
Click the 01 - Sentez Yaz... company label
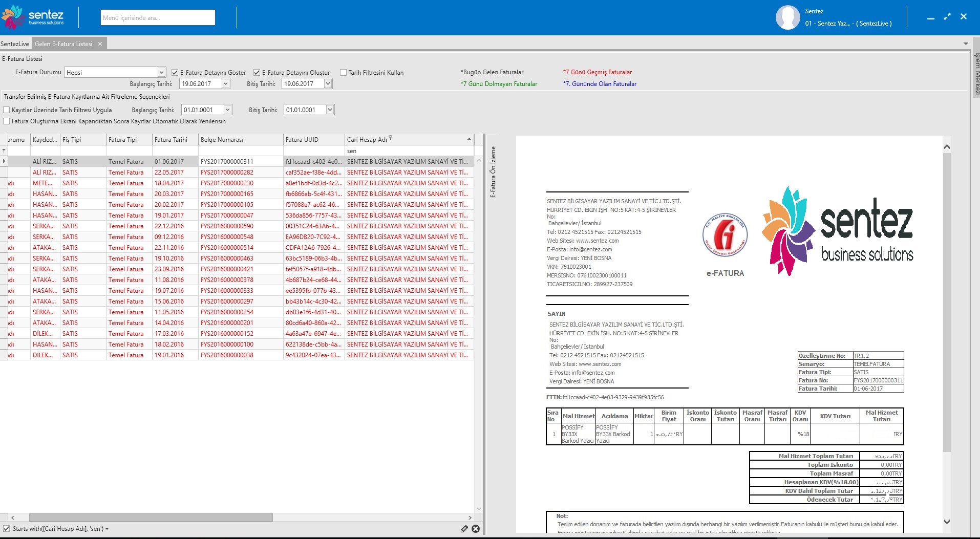(848, 24)
